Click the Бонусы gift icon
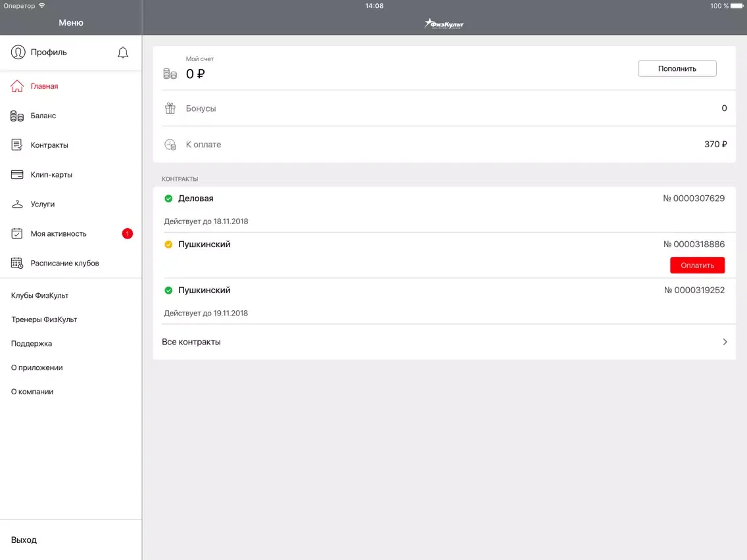Screen dimensions: 747x560 pos(170,108)
